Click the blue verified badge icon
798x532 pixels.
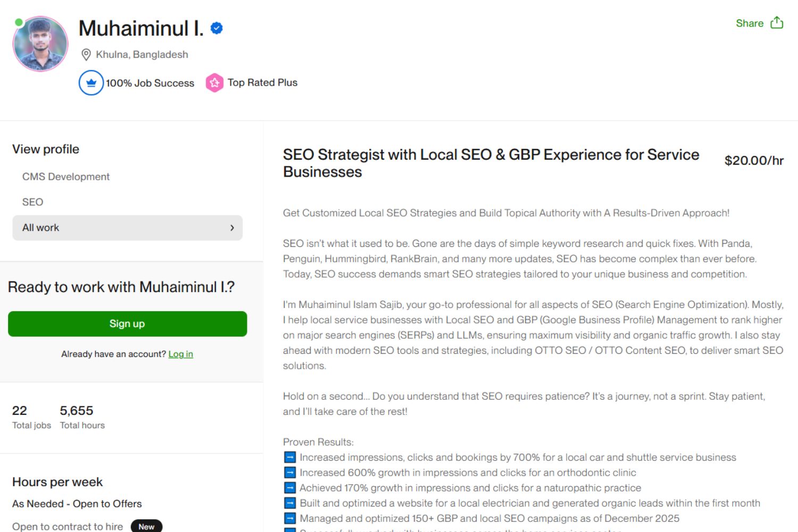tap(217, 28)
